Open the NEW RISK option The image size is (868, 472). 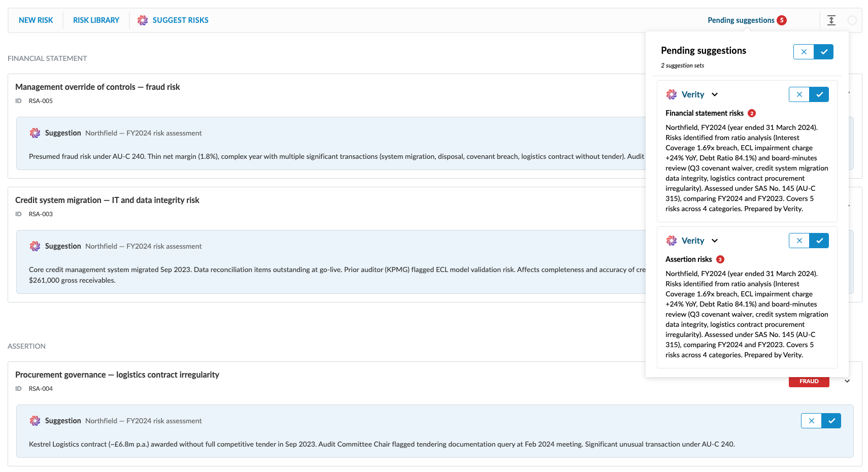36,20
